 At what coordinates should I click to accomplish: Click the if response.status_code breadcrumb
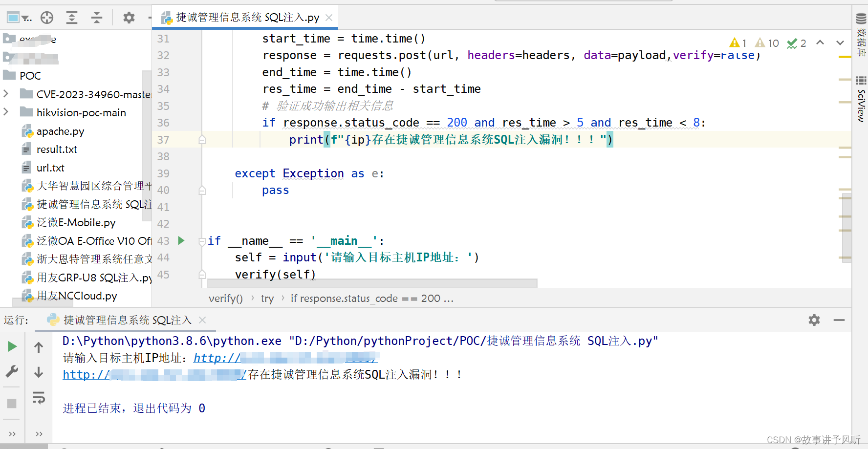[x=372, y=299]
